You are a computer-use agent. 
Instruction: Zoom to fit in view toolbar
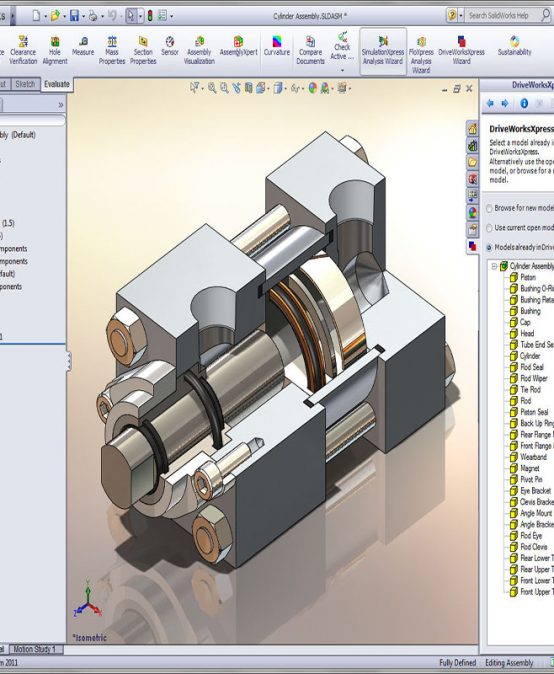(212, 88)
